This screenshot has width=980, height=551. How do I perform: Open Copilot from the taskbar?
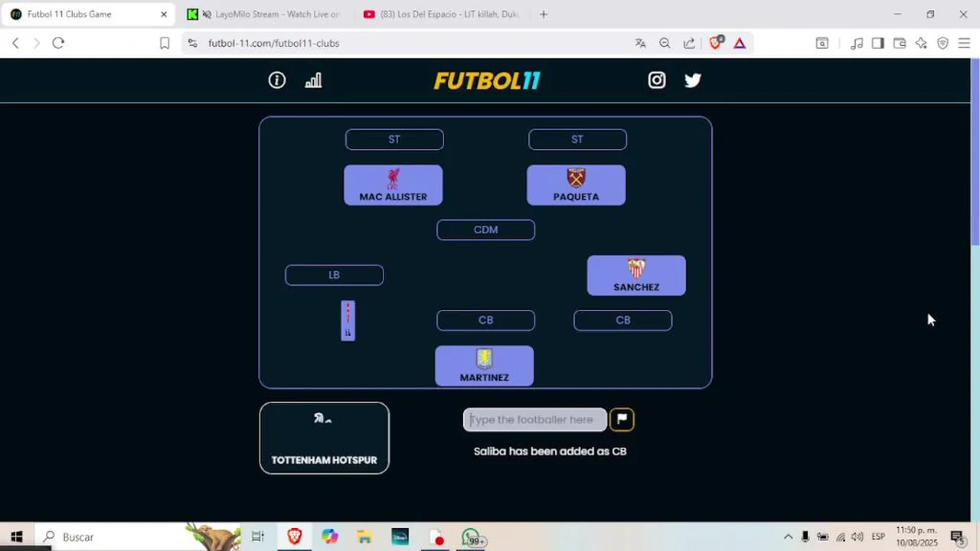(x=330, y=536)
